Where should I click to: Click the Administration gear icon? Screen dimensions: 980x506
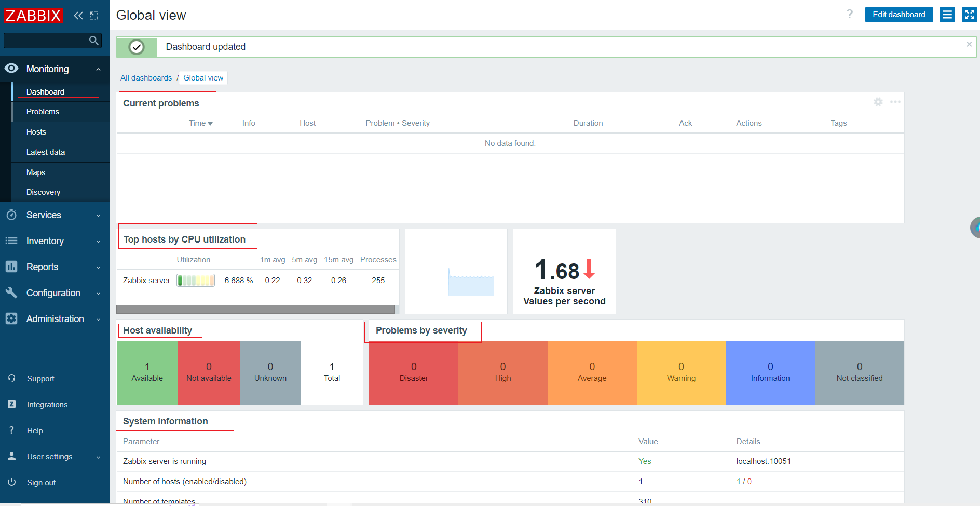pyautogui.click(x=11, y=318)
